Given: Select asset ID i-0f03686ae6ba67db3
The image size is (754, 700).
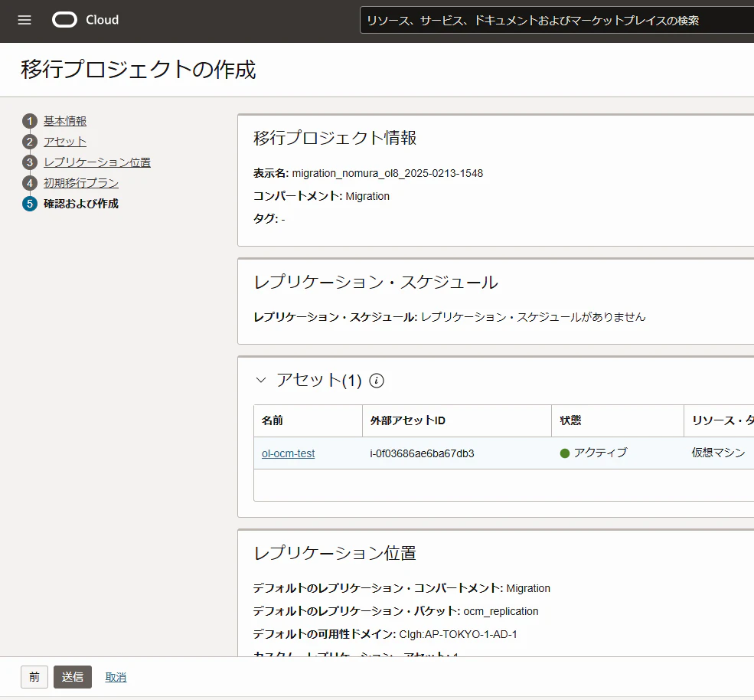Looking at the screenshot, I should (x=422, y=453).
